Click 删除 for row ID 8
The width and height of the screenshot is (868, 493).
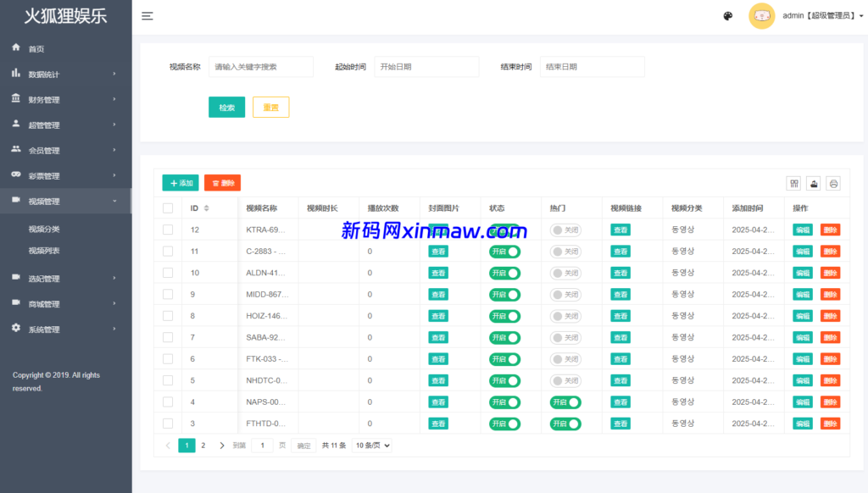click(831, 316)
